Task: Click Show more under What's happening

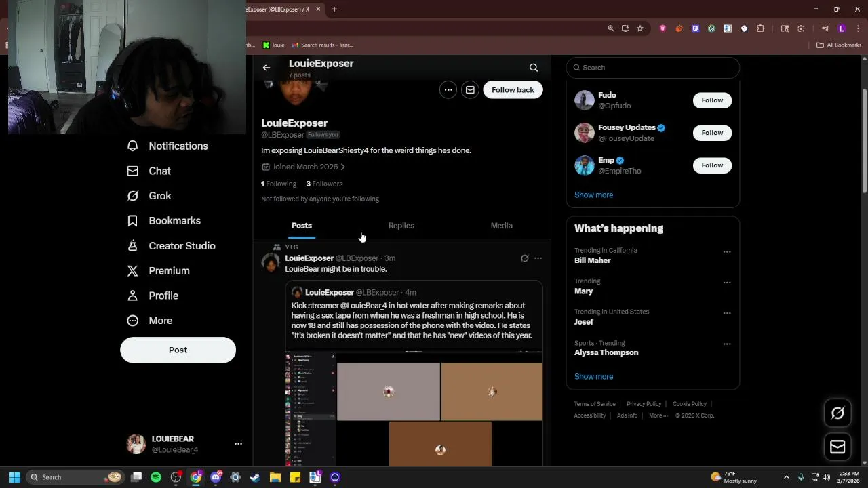Action: [x=593, y=376]
